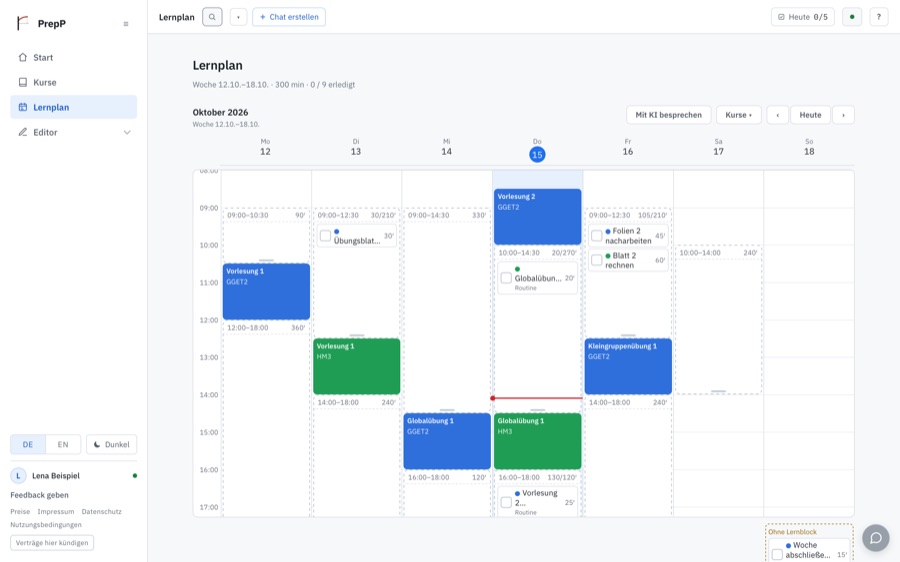Image resolution: width=900 pixels, height=562 pixels.
Task: Check the Woche abschließe... task checkbox
Action: pos(777,555)
